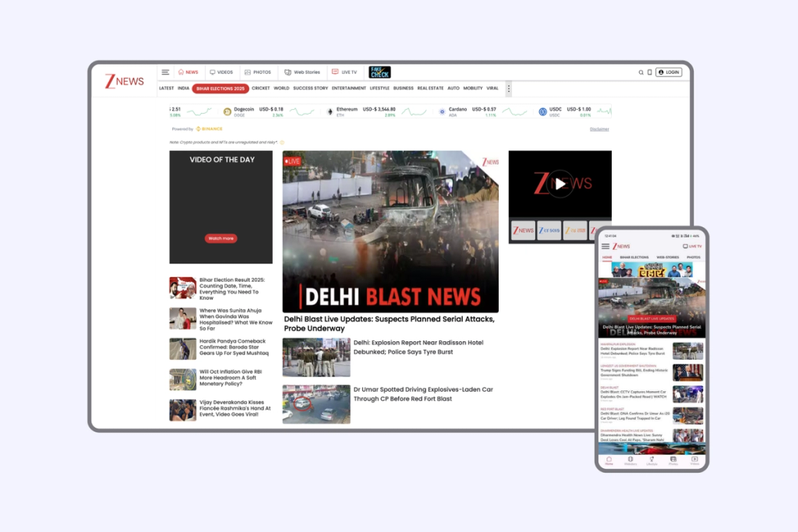The image size is (798, 532).
Task: Select the INDIA category
Action: pyautogui.click(x=183, y=89)
